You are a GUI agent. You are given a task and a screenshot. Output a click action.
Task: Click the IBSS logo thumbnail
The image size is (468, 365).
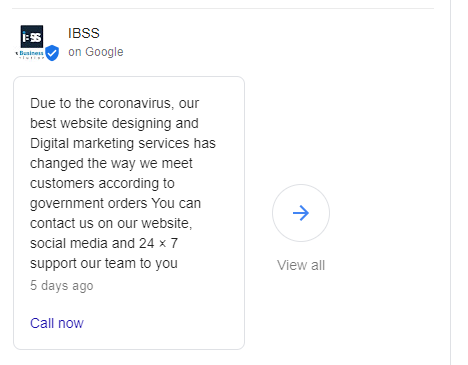pyautogui.click(x=32, y=36)
